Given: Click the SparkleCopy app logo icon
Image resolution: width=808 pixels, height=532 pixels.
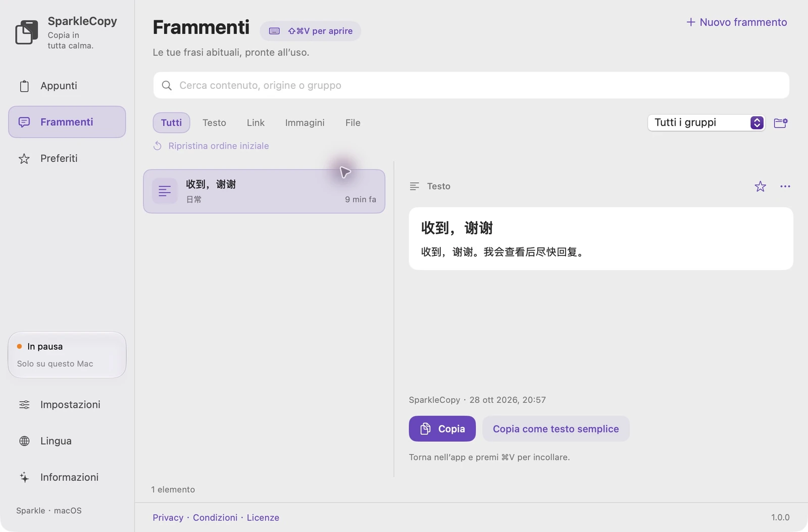Looking at the screenshot, I should (27, 32).
